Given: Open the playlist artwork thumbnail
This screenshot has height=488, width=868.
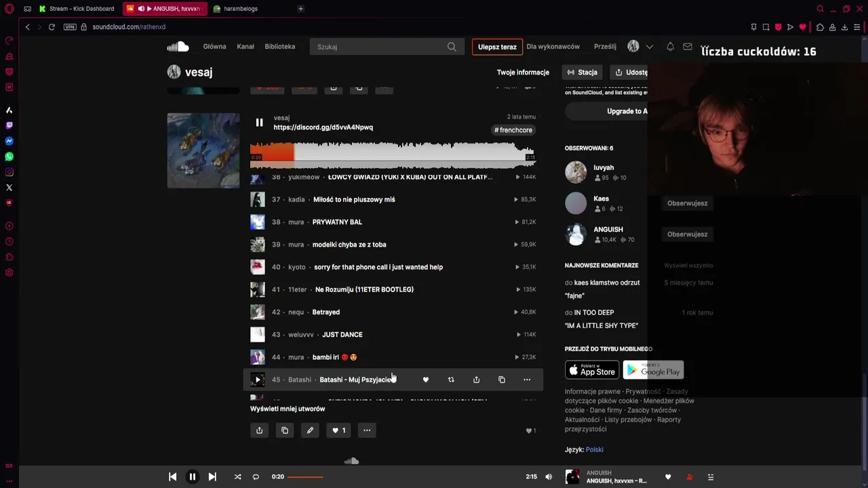Looking at the screenshot, I should 203,150.
